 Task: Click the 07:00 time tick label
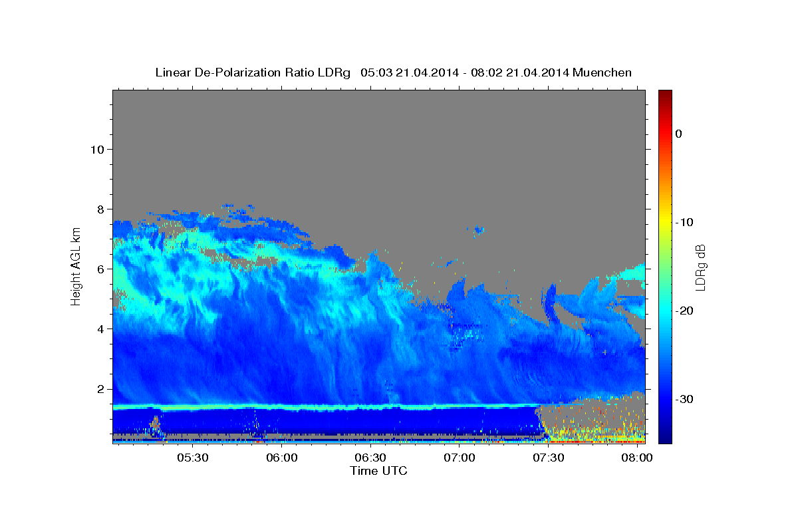pyautogui.click(x=460, y=458)
